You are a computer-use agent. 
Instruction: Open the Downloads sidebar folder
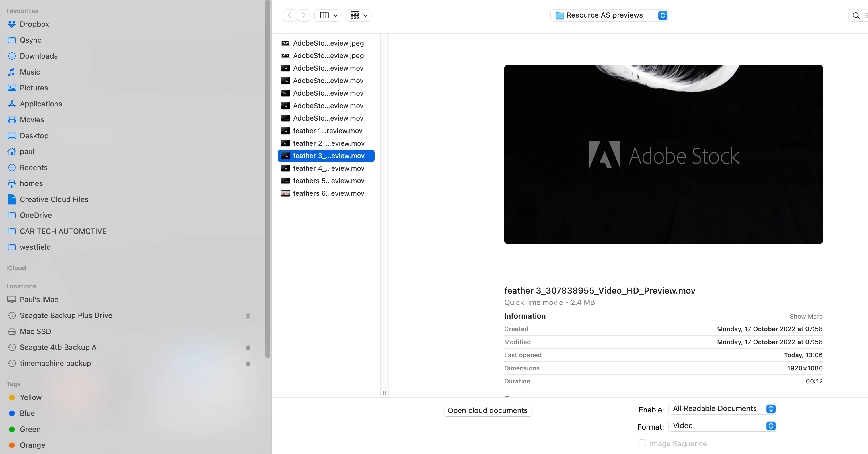click(x=38, y=56)
